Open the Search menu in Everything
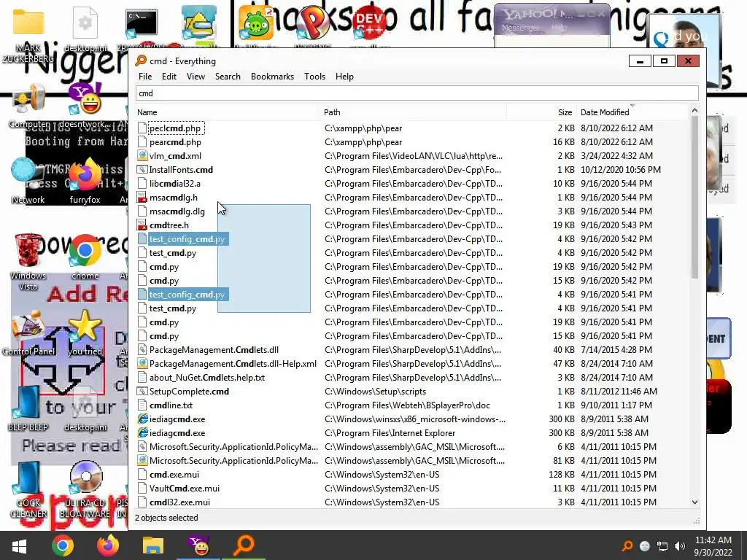 point(228,76)
